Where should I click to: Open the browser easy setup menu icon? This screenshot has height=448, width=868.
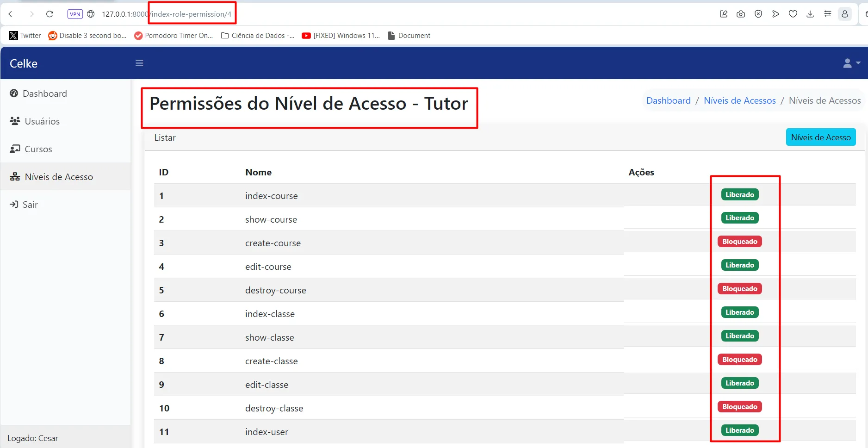tap(828, 14)
